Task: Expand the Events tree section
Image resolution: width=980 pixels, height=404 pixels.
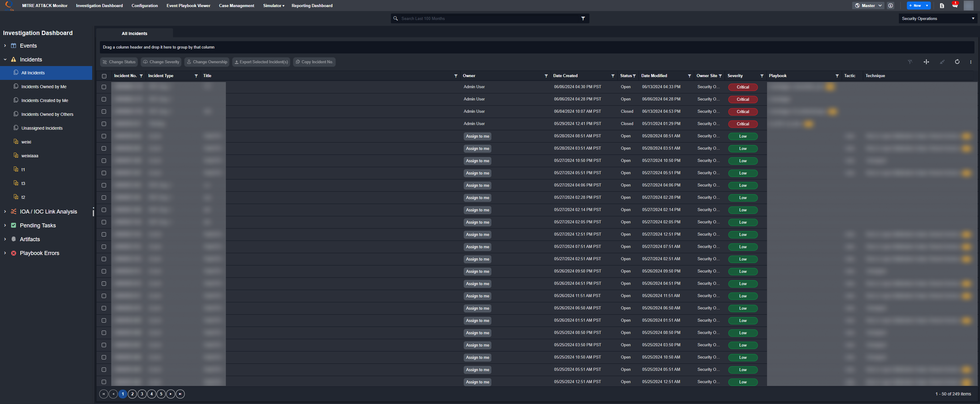Action: coord(5,46)
